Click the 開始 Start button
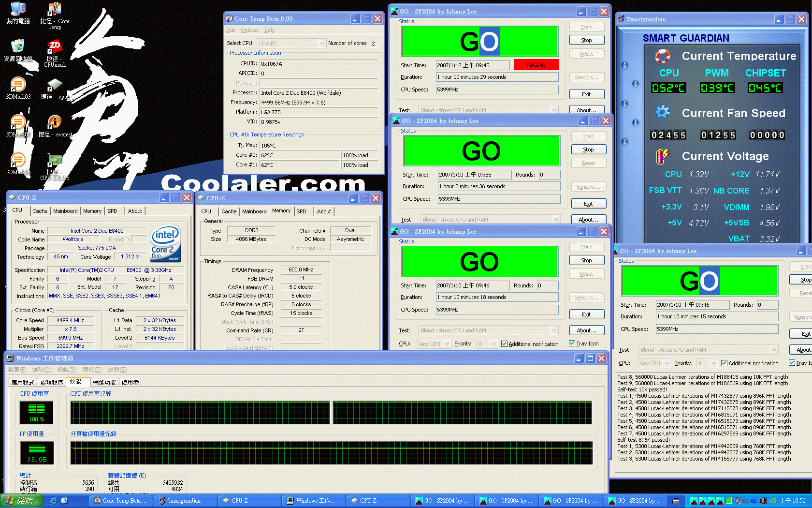 coord(22,501)
